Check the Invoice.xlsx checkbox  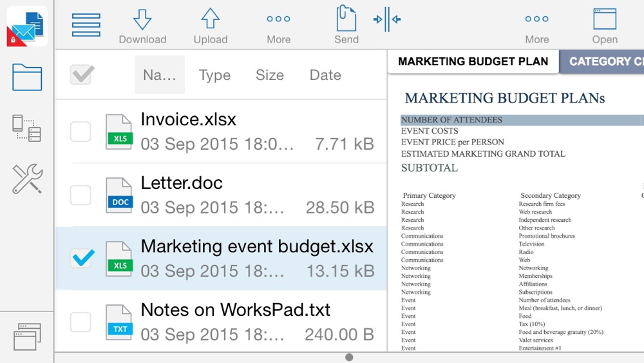tap(80, 132)
